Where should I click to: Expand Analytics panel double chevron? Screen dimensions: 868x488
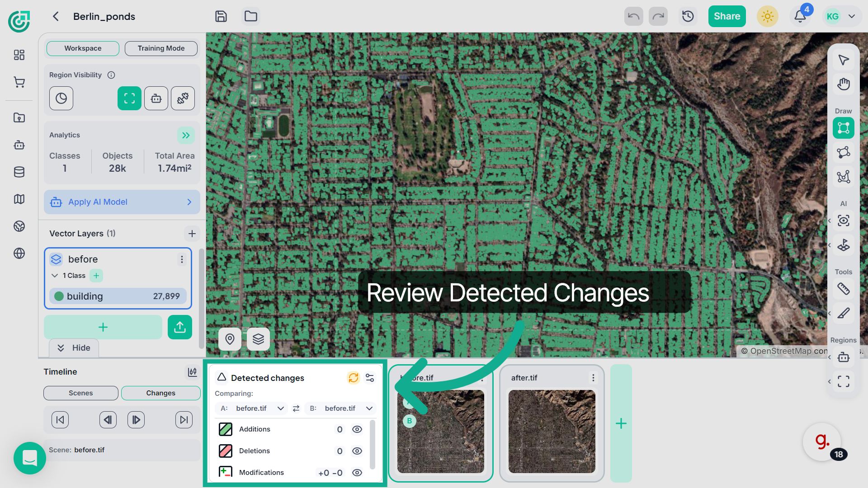[x=186, y=135]
